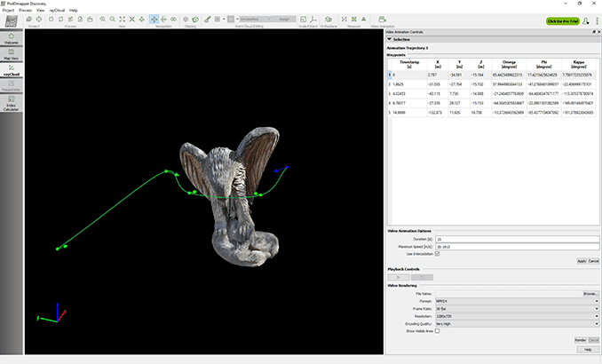Click Browse button for File Name
This screenshot has width=602, height=364.
590,293
